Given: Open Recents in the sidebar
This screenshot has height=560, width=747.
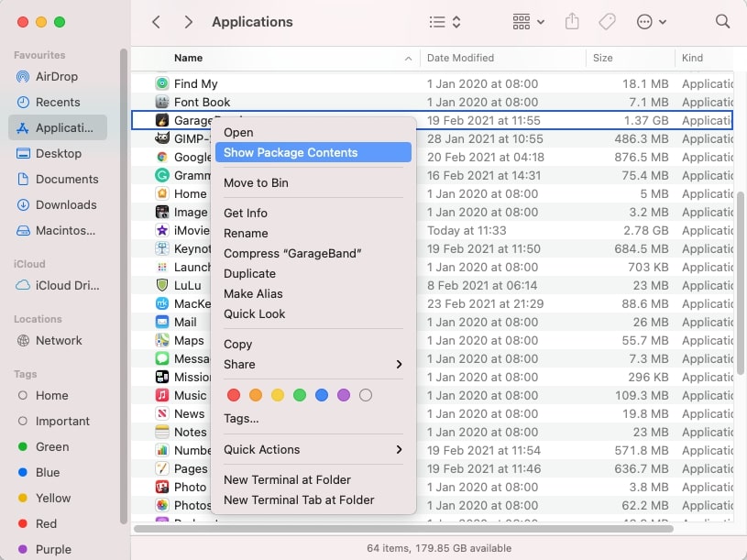Looking at the screenshot, I should [x=57, y=103].
